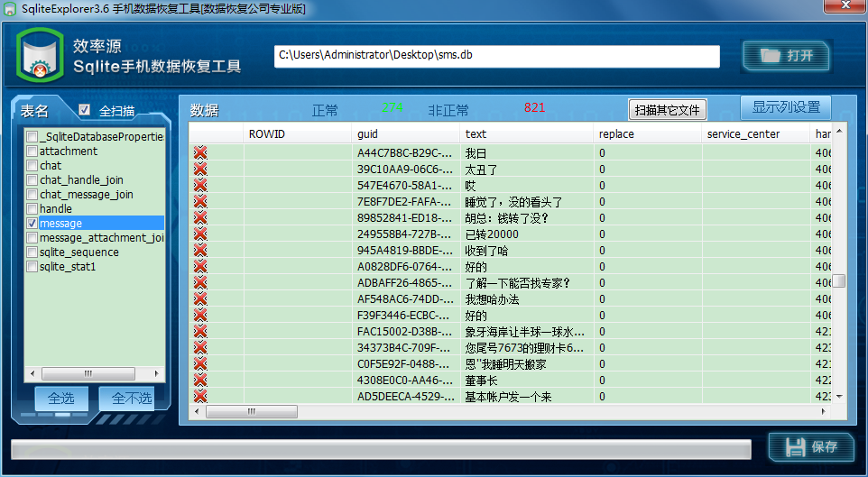Check the chat_message_join table checkbox

[x=32, y=194]
